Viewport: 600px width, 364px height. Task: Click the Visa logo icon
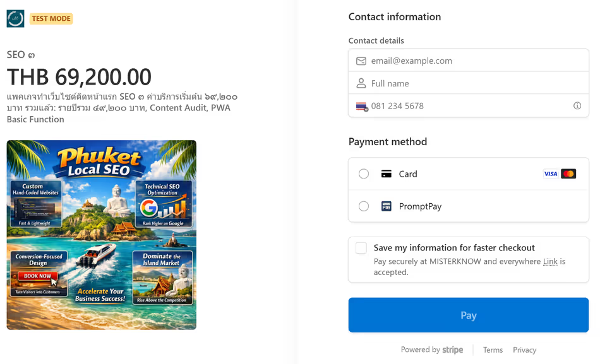click(x=551, y=174)
